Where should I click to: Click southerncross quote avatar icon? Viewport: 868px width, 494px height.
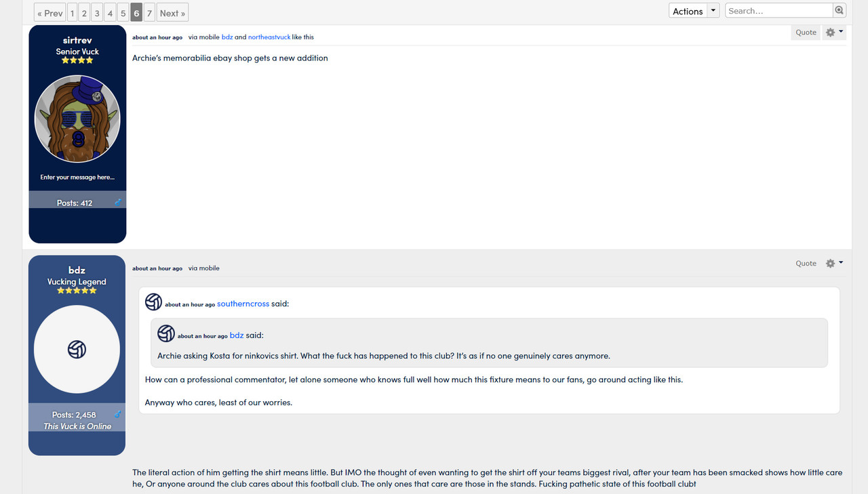coord(153,302)
